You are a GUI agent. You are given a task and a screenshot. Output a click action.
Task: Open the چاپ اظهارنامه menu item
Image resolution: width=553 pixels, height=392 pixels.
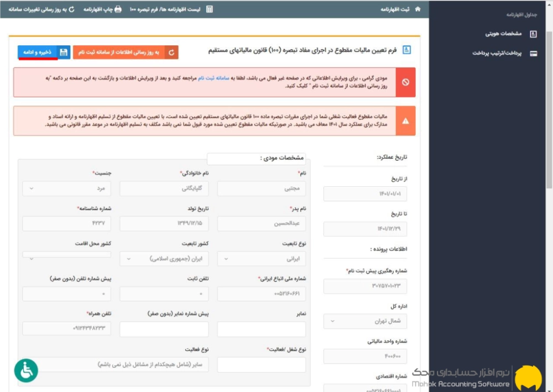[98, 9]
